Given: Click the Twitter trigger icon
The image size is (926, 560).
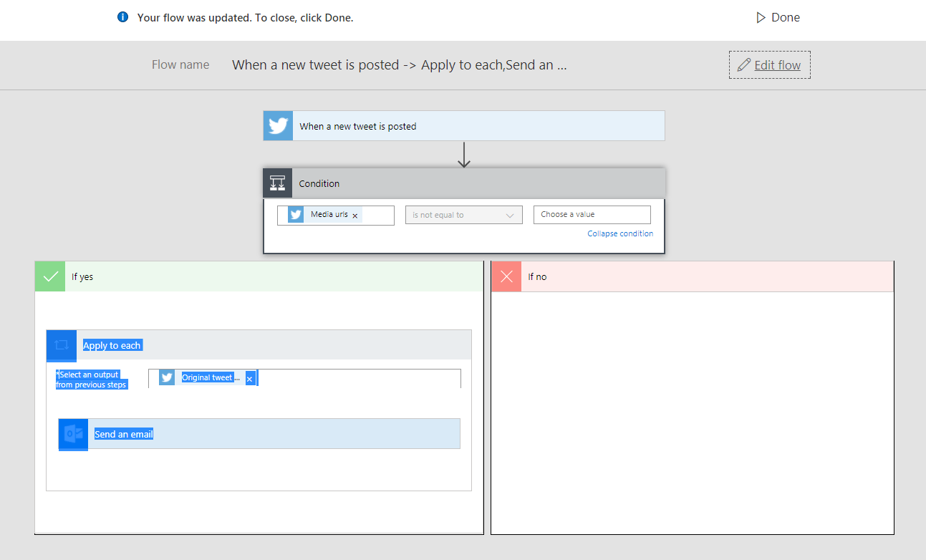Looking at the screenshot, I should (278, 126).
